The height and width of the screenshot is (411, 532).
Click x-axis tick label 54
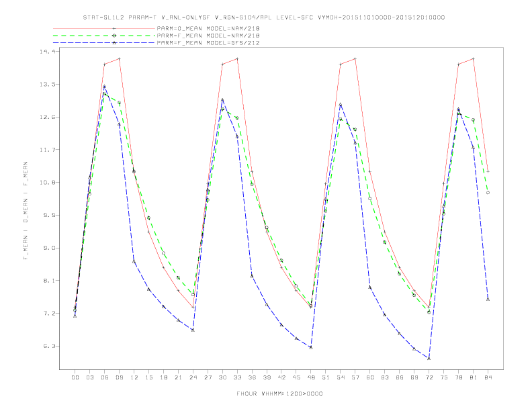(341, 377)
